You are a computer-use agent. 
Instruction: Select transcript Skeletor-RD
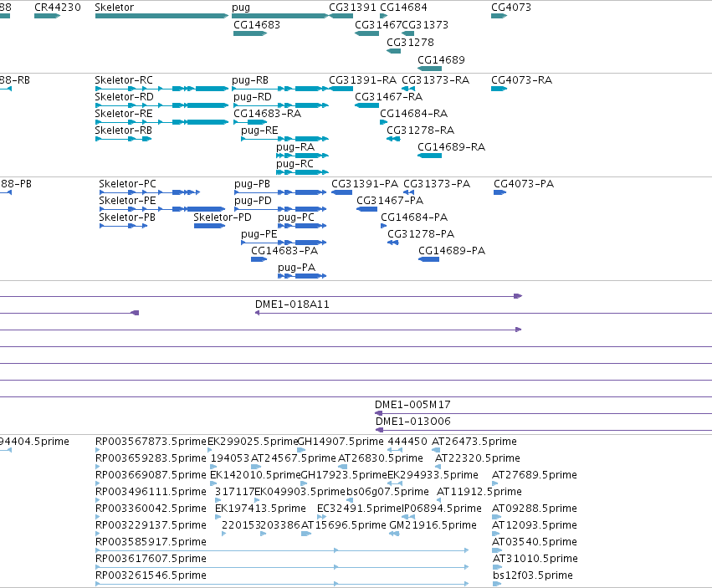[124, 97]
